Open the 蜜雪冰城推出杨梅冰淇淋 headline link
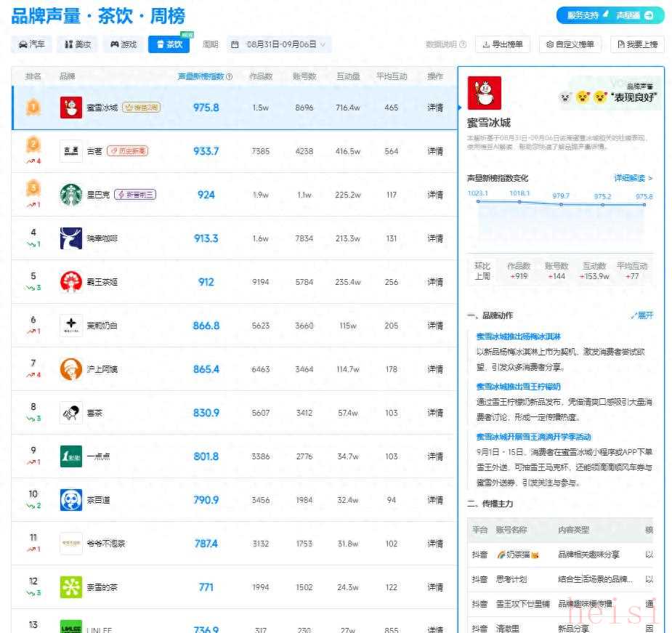Viewport: 672px width, 633px height. (518, 336)
